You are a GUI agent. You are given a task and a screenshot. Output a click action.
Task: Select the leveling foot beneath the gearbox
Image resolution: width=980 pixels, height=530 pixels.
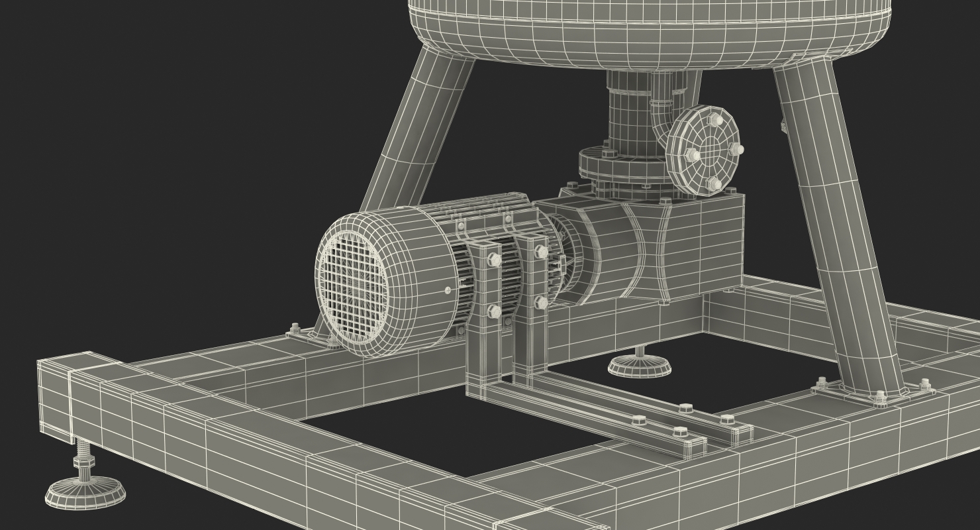coord(640,361)
